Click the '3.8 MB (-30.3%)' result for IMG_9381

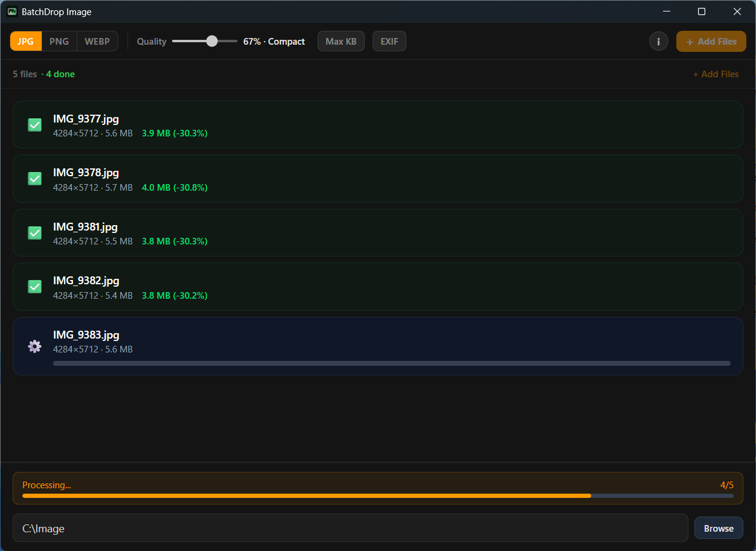(175, 241)
